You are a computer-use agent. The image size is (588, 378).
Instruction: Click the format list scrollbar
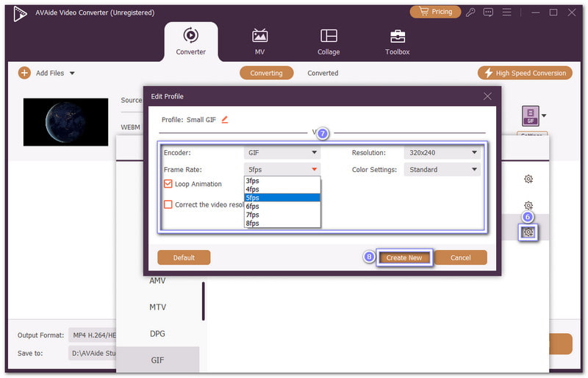pyautogui.click(x=204, y=301)
